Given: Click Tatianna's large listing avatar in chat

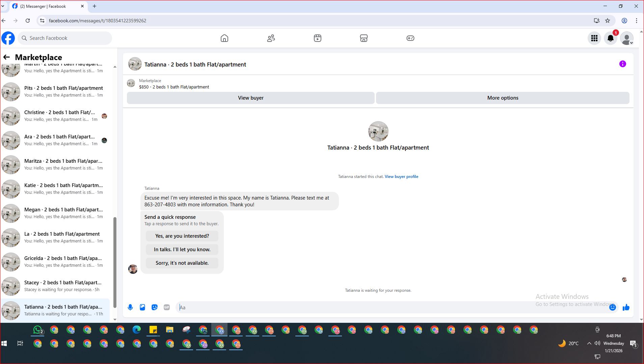Looking at the screenshot, I should click(378, 131).
